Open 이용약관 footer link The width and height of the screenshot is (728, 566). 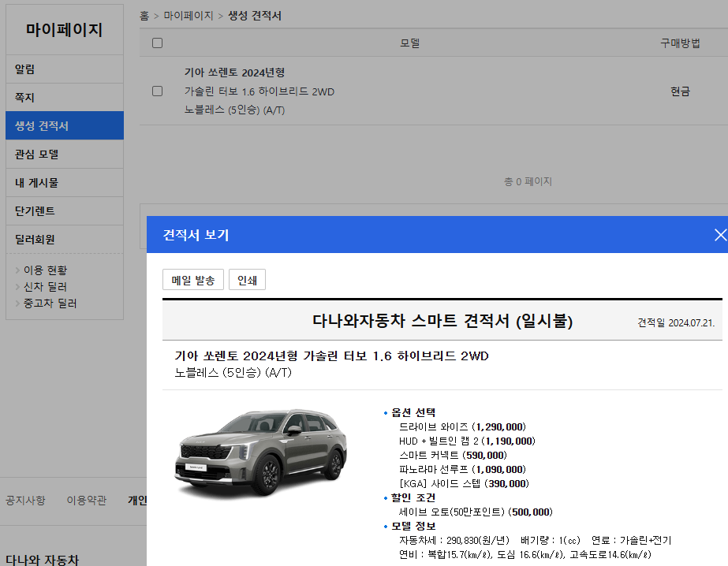click(x=86, y=500)
